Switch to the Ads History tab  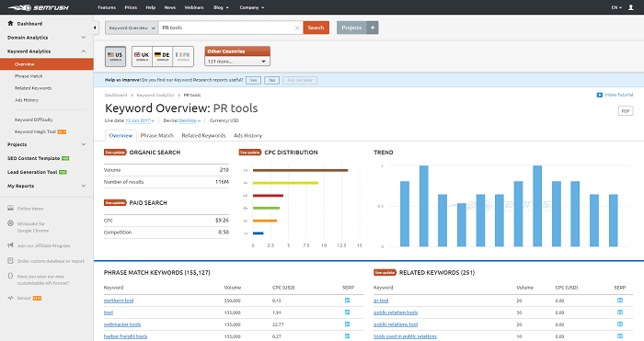[x=247, y=135]
